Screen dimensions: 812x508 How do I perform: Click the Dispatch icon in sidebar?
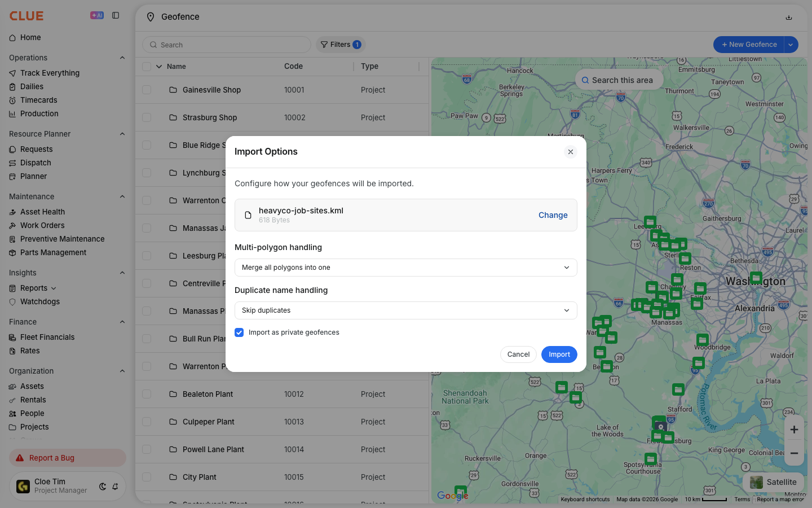tap(12, 163)
